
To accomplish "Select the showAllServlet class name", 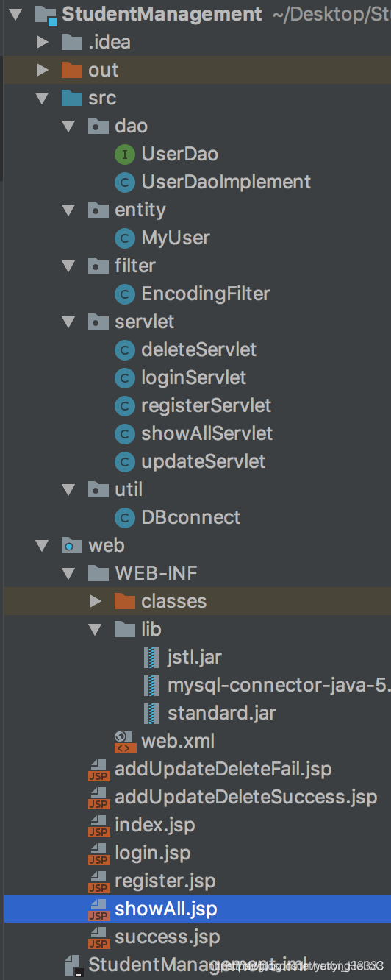I will (x=207, y=433).
